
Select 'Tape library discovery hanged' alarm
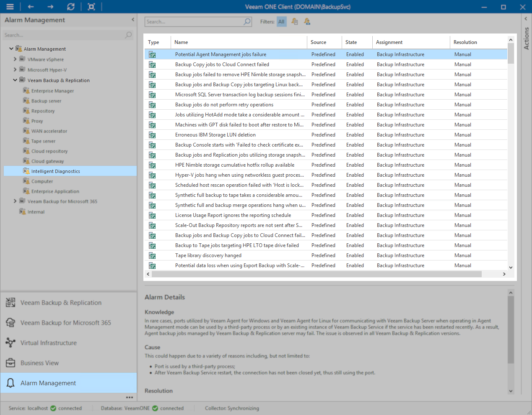pos(326,255)
